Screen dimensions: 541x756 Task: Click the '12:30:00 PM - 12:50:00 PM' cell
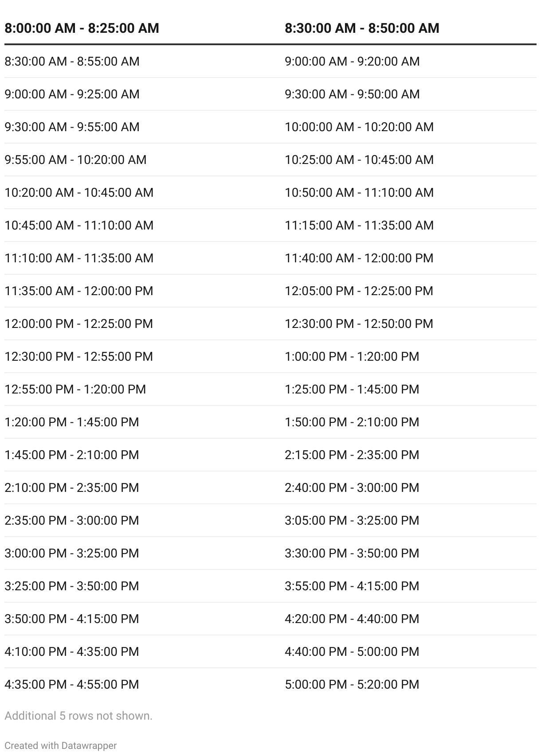359,323
